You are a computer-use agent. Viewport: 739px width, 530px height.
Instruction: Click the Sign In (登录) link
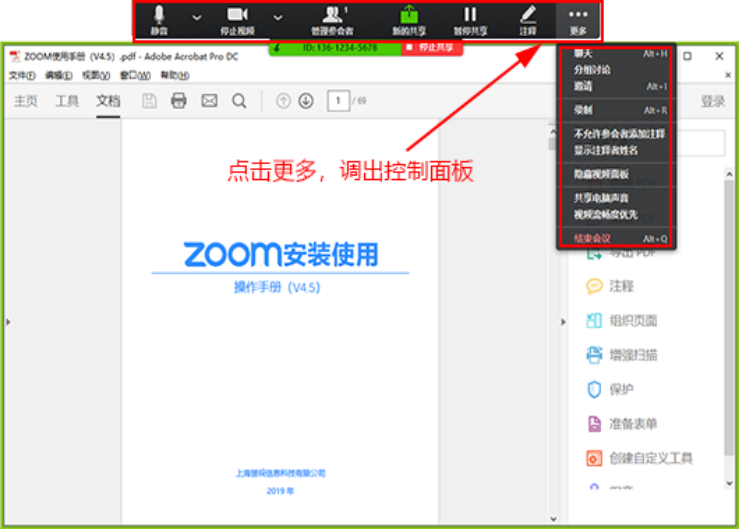tap(713, 101)
